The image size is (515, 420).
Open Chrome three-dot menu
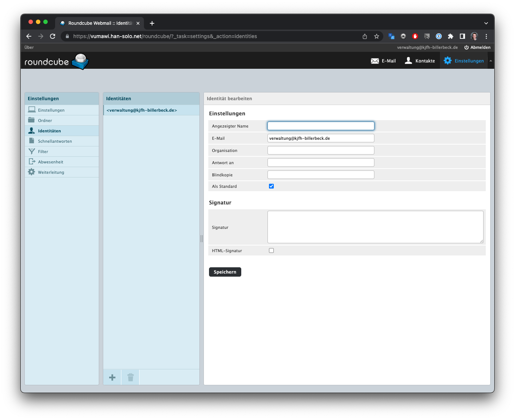point(486,36)
